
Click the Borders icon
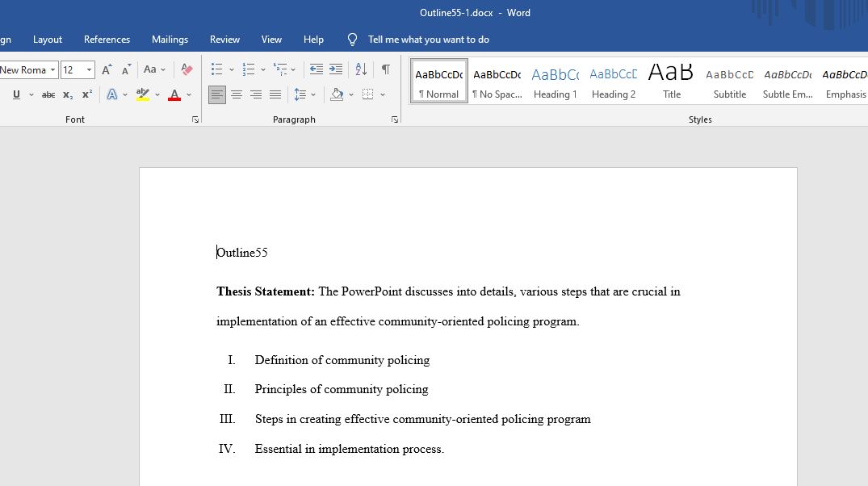[x=368, y=94]
